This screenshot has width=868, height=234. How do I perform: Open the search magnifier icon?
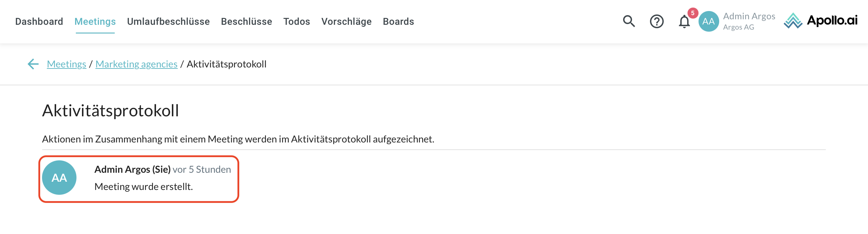(629, 21)
